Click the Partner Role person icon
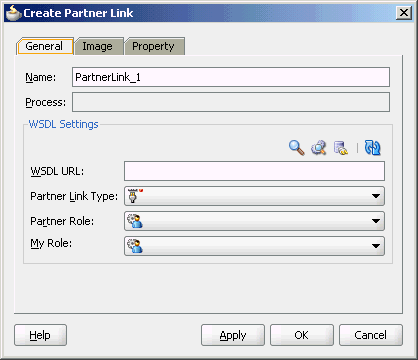This screenshot has height=360, width=418. pyautogui.click(x=135, y=221)
